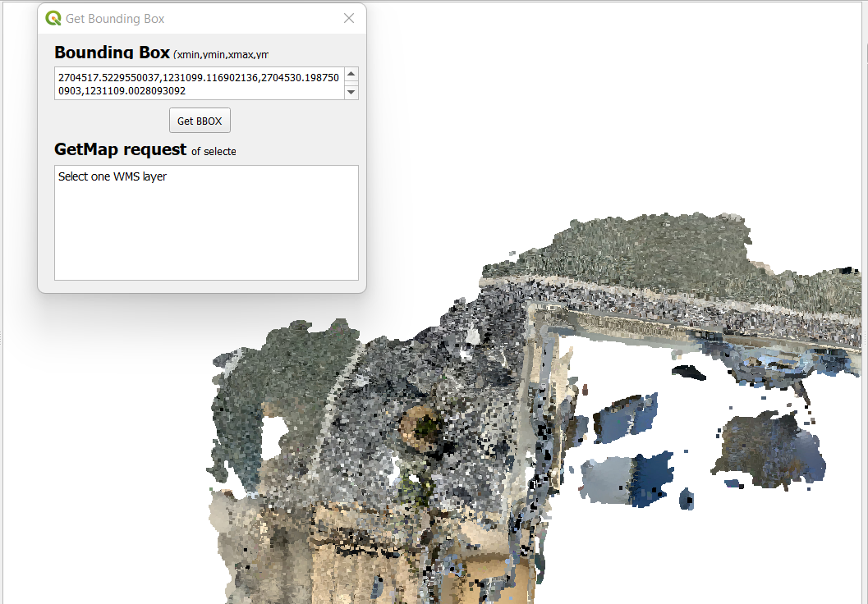The image size is (868, 604).
Task: Click the QGIS logo in dialog title bar
Action: [53, 18]
